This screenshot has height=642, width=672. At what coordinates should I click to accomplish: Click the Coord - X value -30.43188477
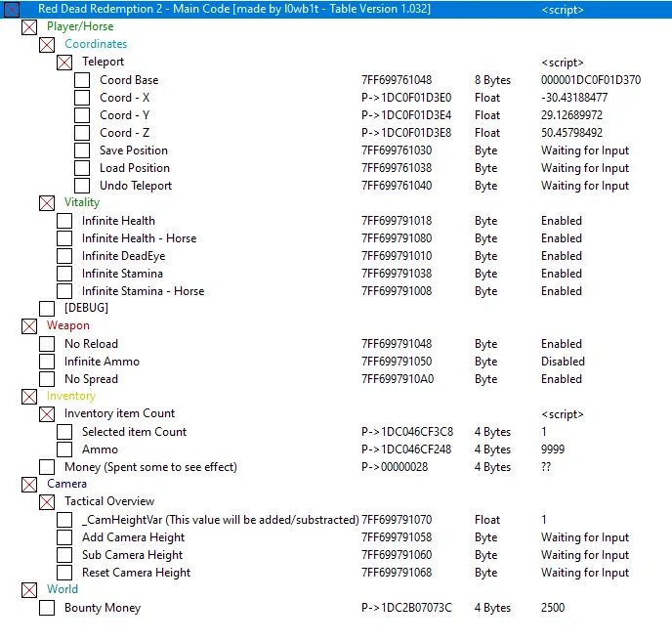pyautogui.click(x=574, y=98)
